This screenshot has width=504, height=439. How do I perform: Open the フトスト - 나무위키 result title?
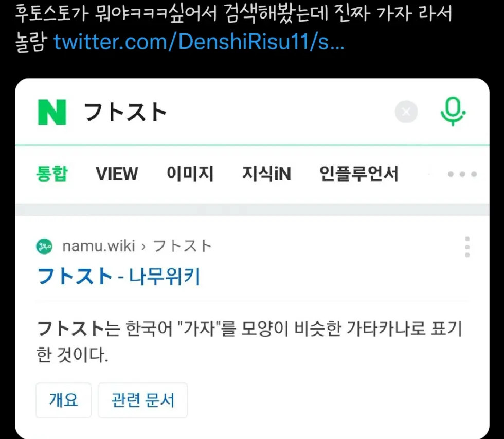pyautogui.click(x=119, y=277)
